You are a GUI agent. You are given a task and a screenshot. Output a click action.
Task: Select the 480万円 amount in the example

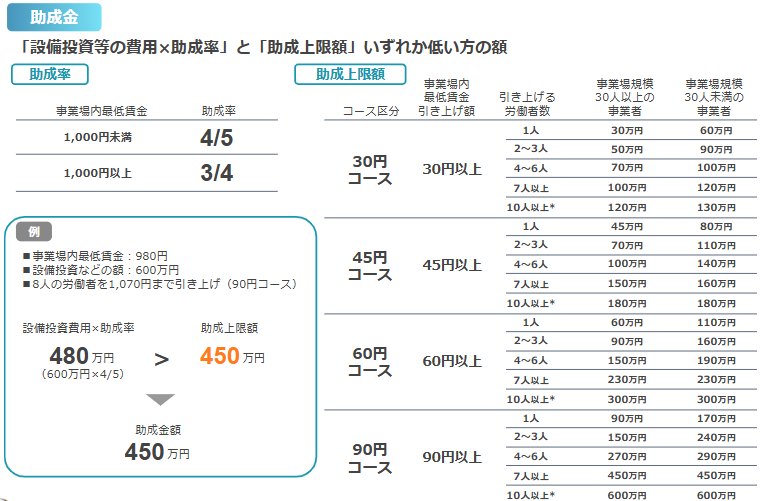(82, 356)
